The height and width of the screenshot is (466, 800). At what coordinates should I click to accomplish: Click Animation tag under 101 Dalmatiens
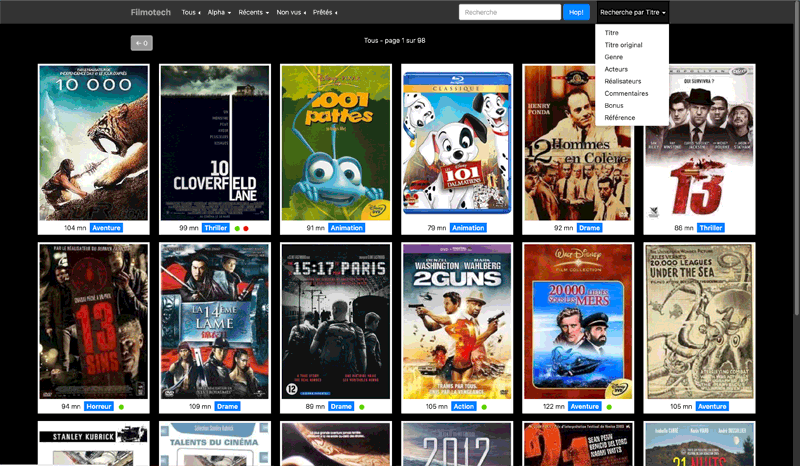point(468,228)
